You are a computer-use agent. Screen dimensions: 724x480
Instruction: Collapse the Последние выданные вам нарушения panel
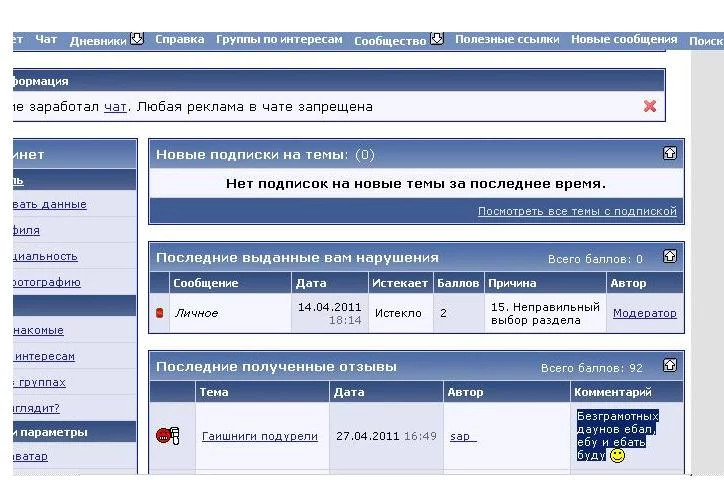[670, 256]
